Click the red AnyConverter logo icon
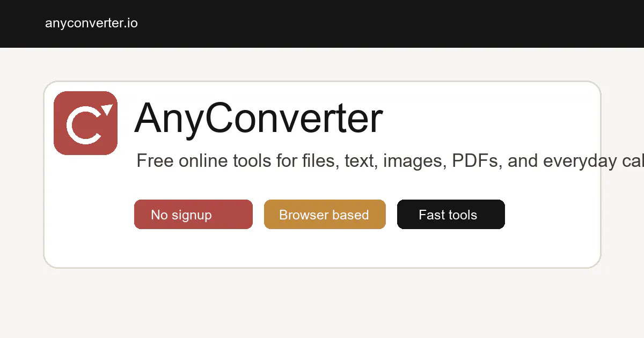The width and height of the screenshot is (644, 338). point(85,123)
